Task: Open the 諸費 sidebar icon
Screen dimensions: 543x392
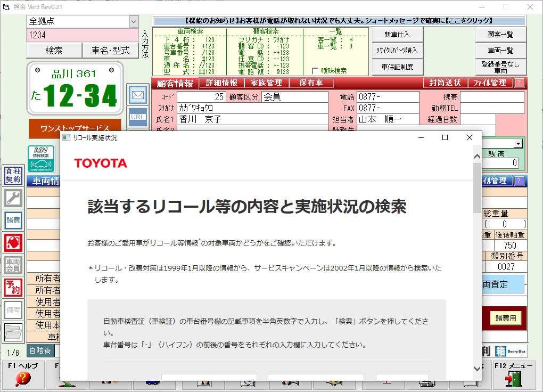Action: tap(13, 220)
